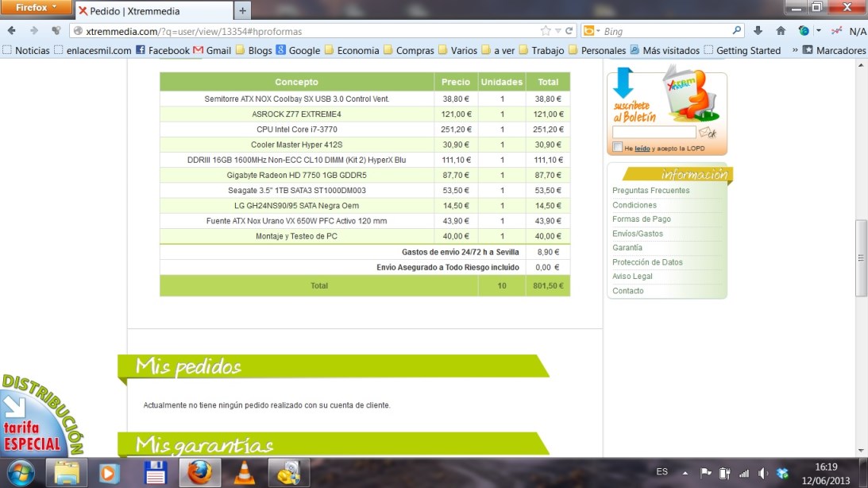Viewport: 868px width, 488px height.
Task: Click the Bing search box
Action: point(666,31)
